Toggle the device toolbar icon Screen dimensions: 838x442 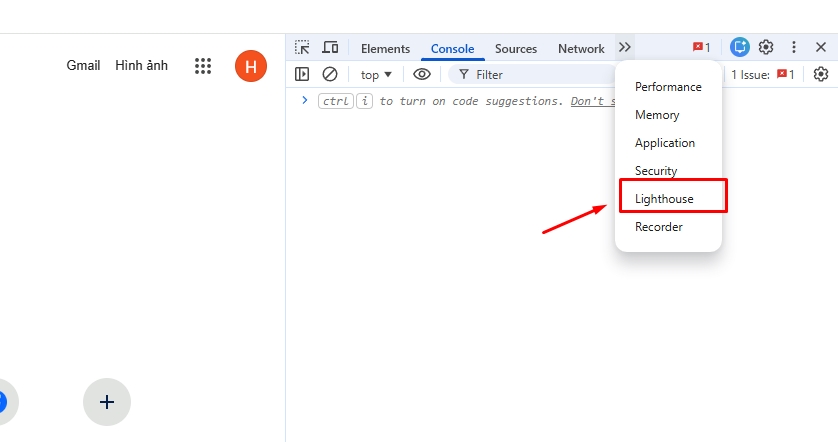330,48
